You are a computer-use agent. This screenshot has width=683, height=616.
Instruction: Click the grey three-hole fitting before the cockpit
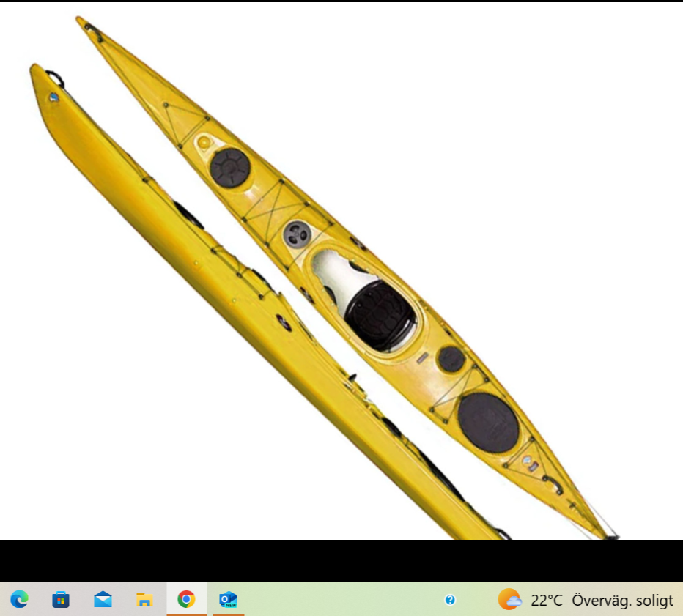pyautogui.click(x=297, y=234)
